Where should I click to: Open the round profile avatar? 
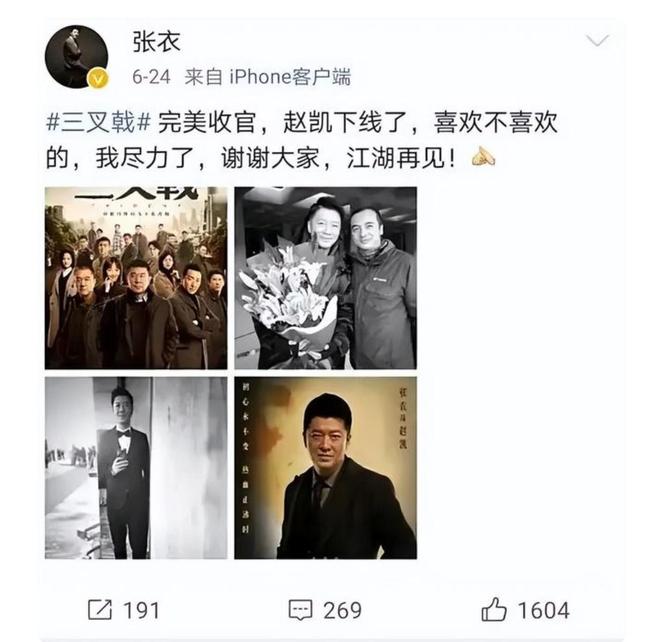[76, 57]
